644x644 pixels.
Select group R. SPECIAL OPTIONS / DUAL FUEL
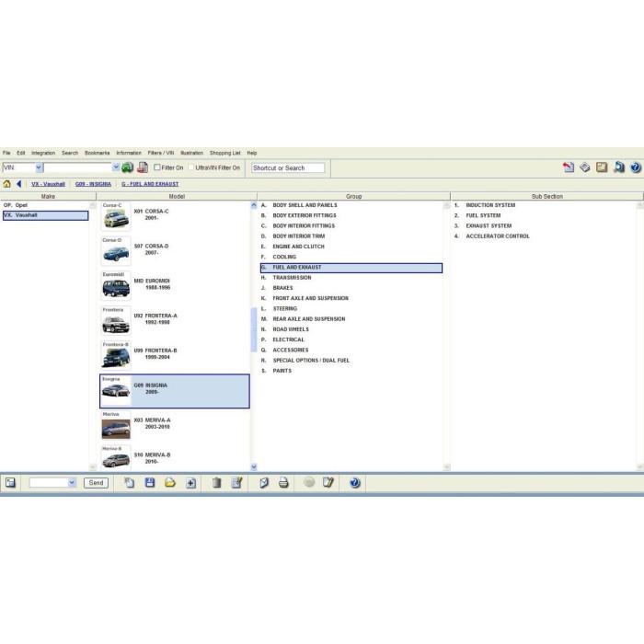(351, 361)
